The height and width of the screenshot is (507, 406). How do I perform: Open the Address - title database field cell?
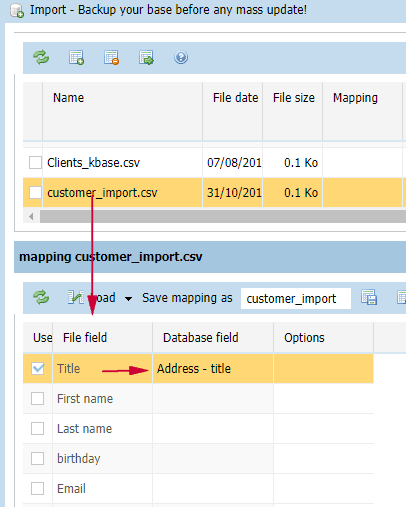pyautogui.click(x=213, y=368)
